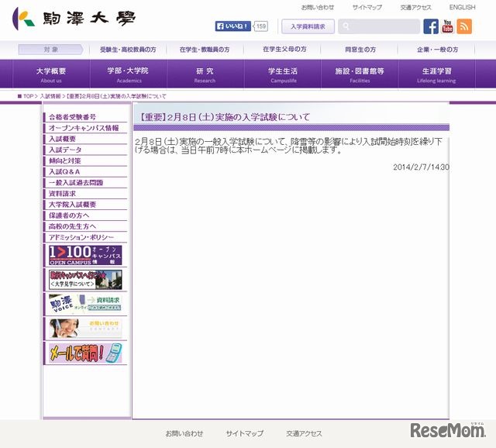Select 企業・一般の方 audience tab

(437, 50)
